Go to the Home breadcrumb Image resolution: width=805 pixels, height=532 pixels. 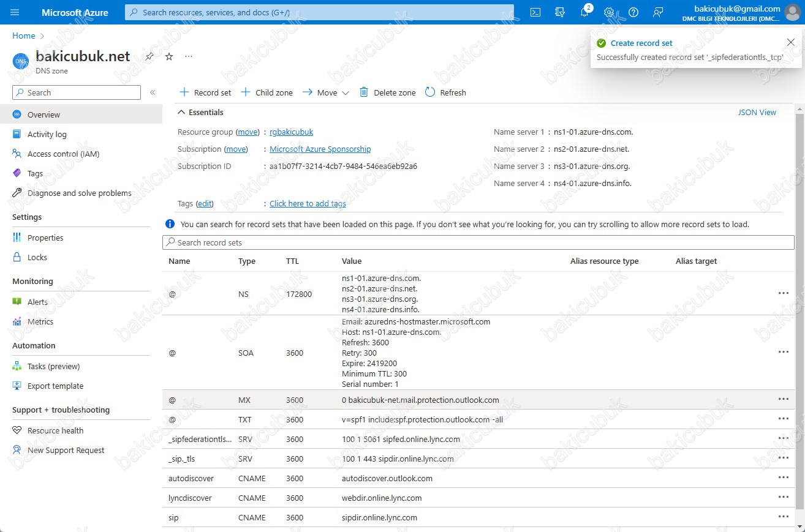point(24,36)
